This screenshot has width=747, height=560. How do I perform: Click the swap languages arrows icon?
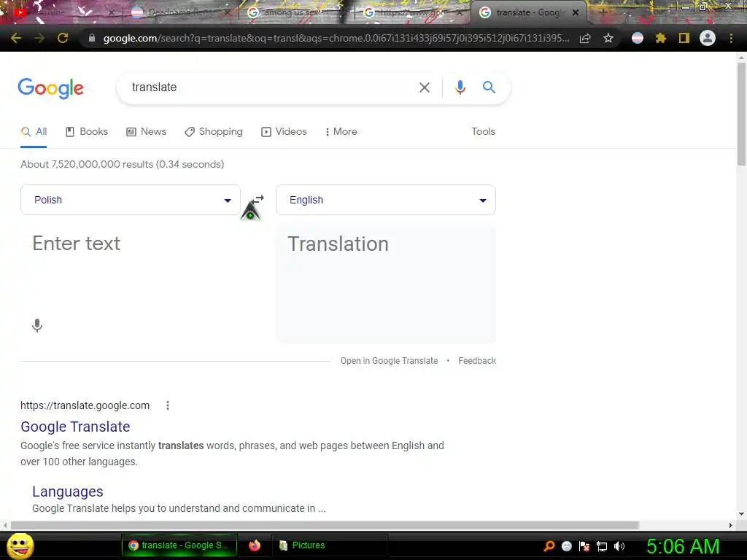tap(258, 199)
